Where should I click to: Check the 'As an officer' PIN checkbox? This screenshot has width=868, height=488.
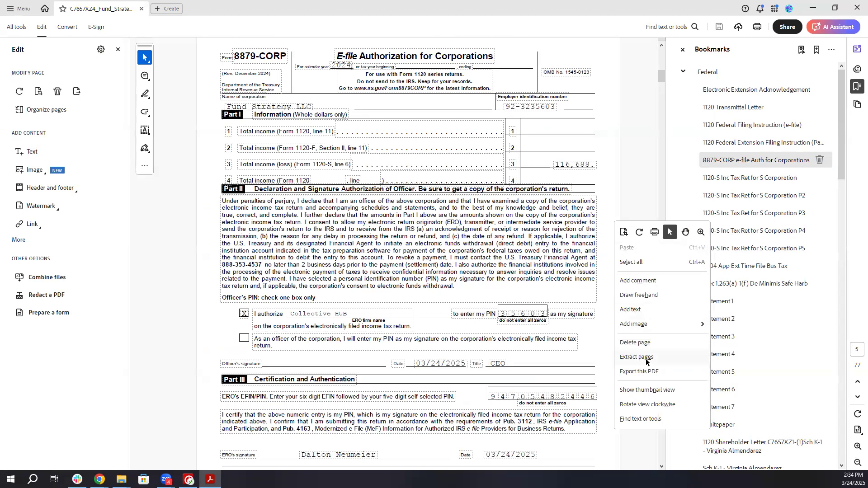coord(244,338)
